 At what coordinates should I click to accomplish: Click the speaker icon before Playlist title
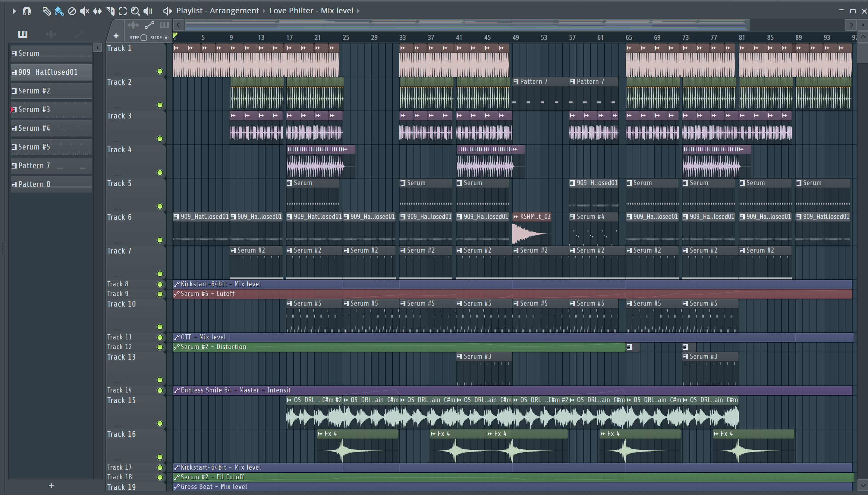(x=167, y=11)
